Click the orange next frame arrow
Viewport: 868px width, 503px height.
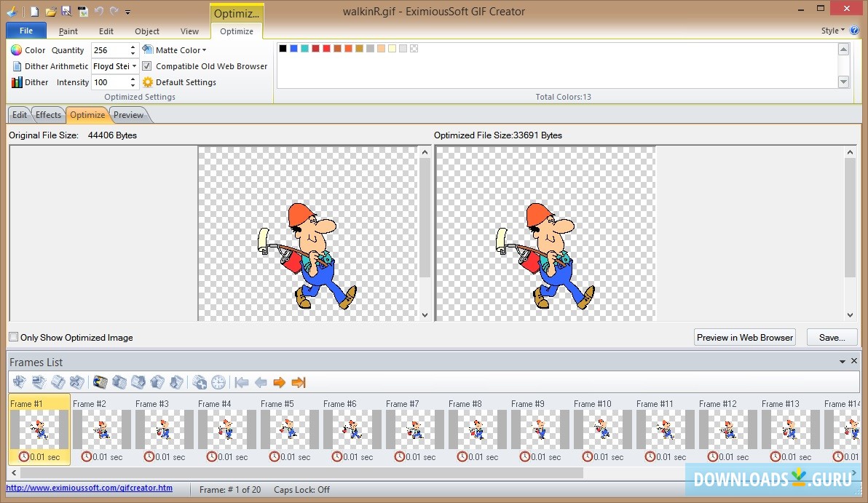[279, 382]
